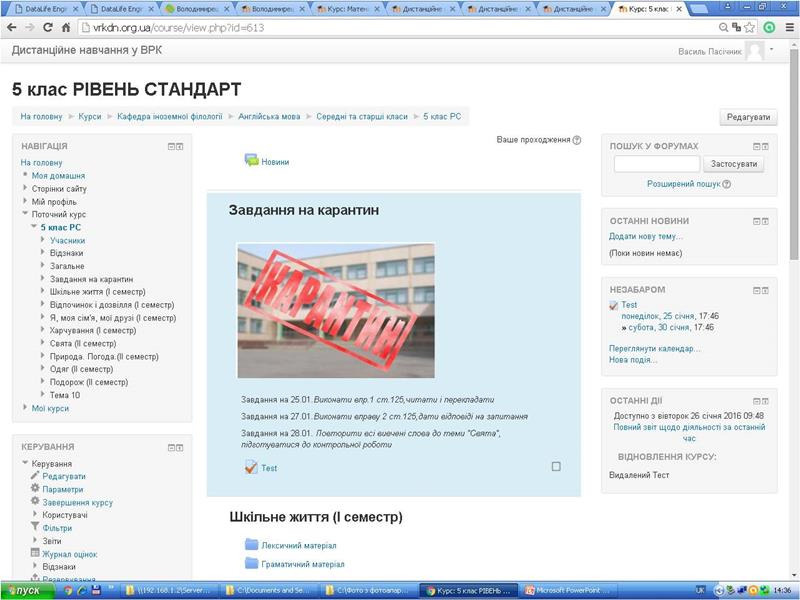The height and width of the screenshot is (600, 800).
Task: Go to Курси in the breadcrumb
Action: coord(90,116)
